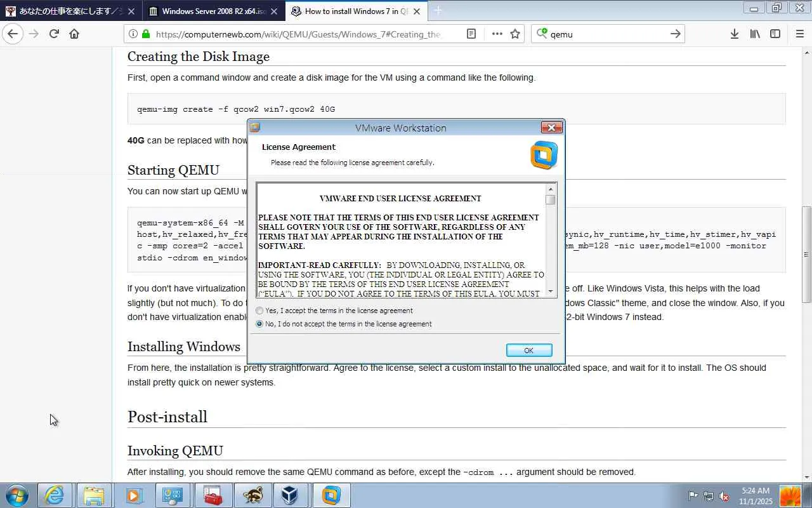Switch to the Windows Server 2008 R2 x64.iso tab
This screenshot has height=508, width=812.
tap(214, 11)
